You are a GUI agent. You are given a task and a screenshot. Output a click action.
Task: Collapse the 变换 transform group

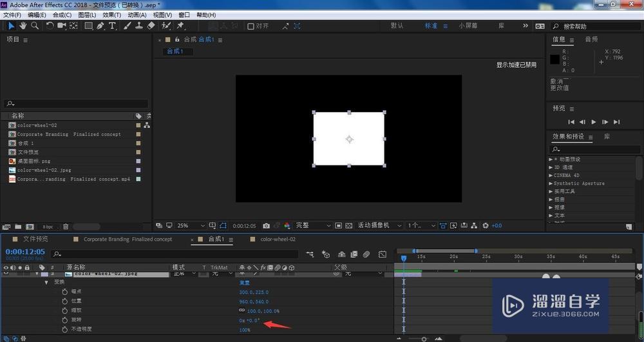[x=46, y=283]
